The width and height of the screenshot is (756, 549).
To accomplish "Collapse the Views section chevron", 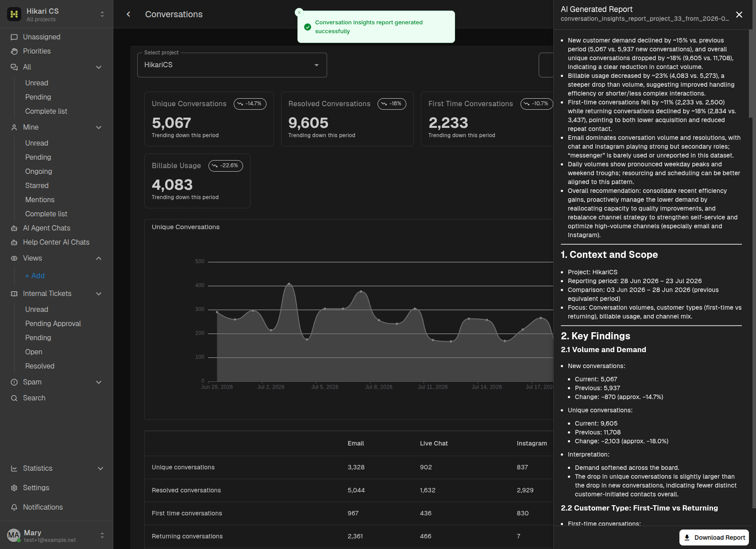I will tap(99, 258).
